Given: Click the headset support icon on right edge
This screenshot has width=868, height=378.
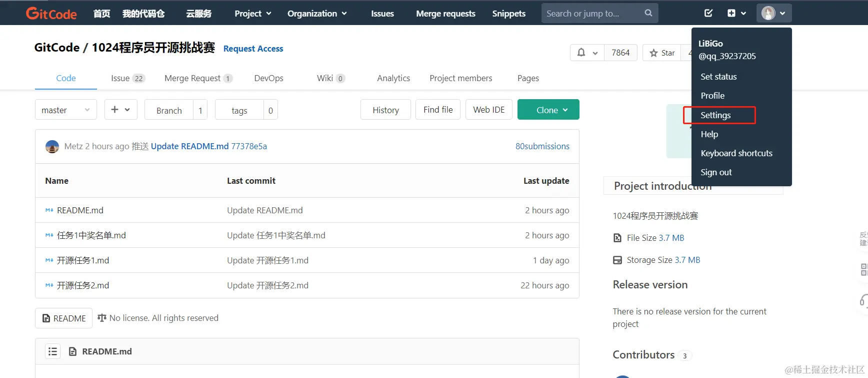Looking at the screenshot, I should pos(863,300).
